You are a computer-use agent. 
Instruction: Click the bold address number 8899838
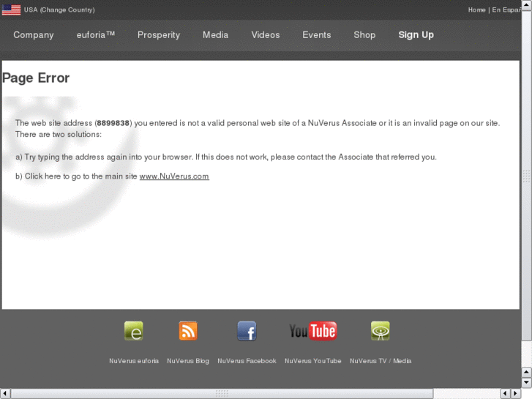113,123
